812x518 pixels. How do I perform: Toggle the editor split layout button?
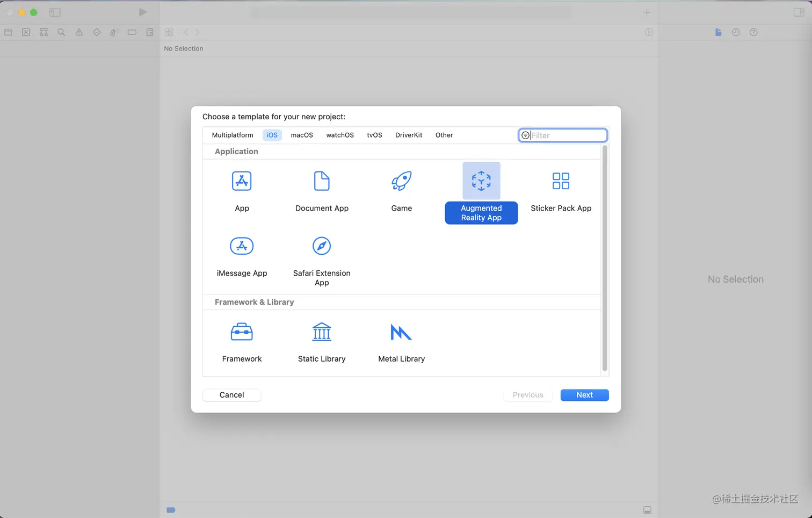point(649,32)
